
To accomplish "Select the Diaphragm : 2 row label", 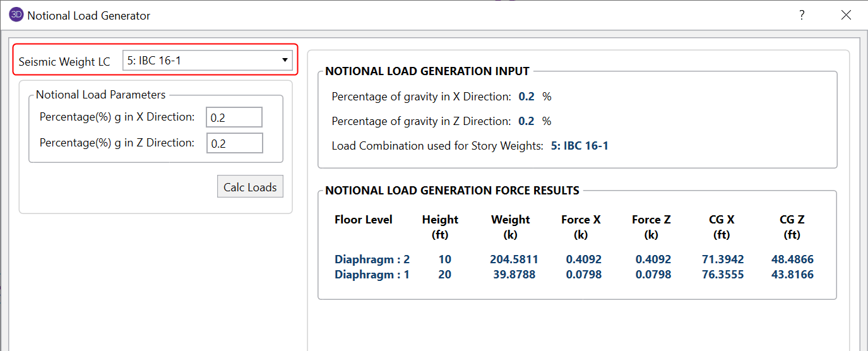I will pyautogui.click(x=372, y=259).
